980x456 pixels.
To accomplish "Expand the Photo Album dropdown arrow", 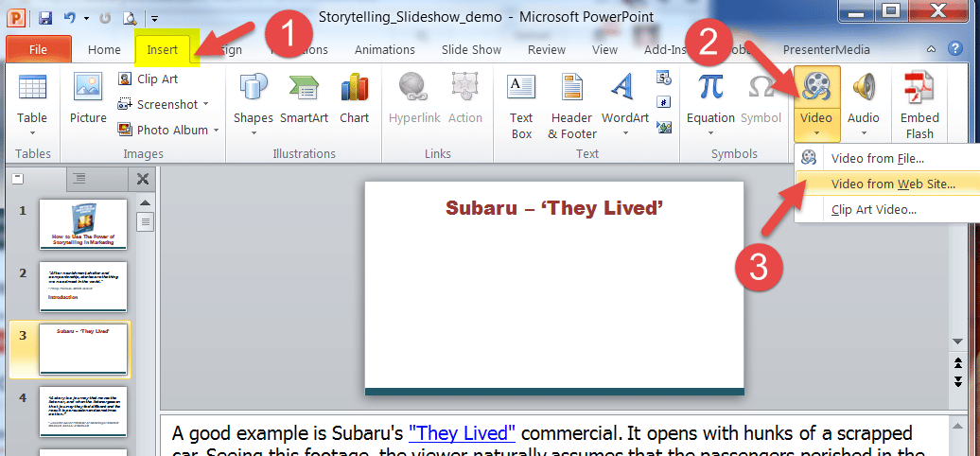I will pyautogui.click(x=217, y=130).
